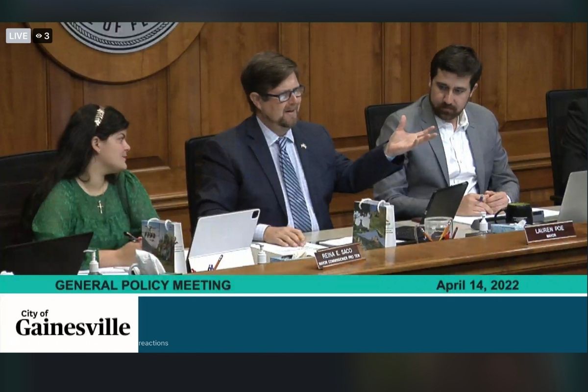Click the silver laptop at the right edge
The width and height of the screenshot is (588, 392).
[x=574, y=196]
